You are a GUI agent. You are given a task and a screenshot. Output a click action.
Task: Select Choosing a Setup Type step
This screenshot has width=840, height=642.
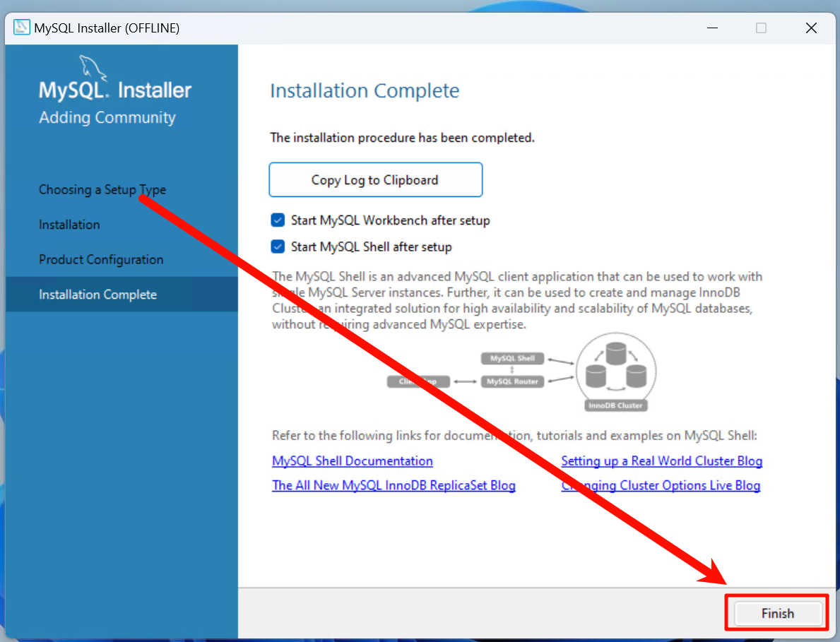coord(102,189)
